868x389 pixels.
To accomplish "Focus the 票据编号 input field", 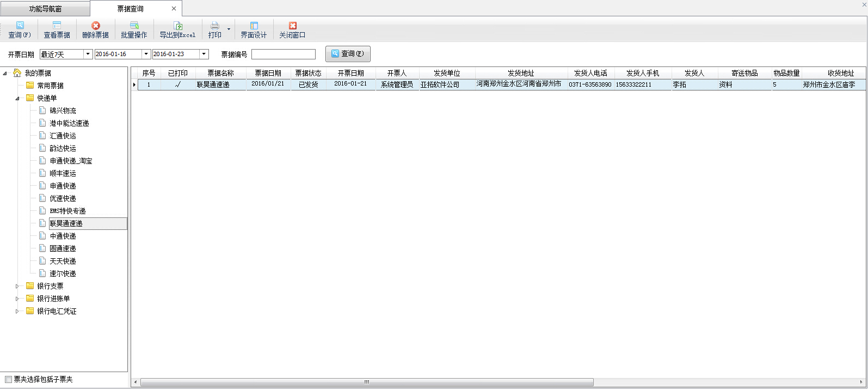I will (283, 54).
